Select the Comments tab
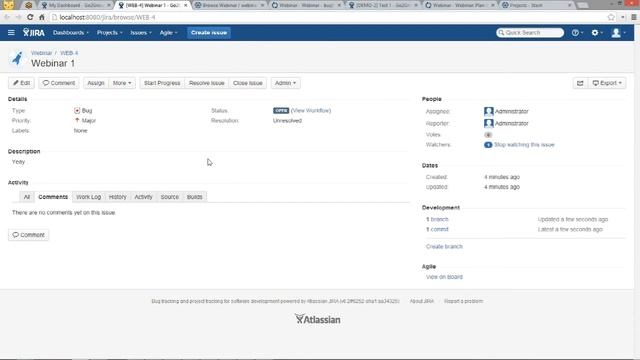The image size is (640, 360). coord(53,197)
